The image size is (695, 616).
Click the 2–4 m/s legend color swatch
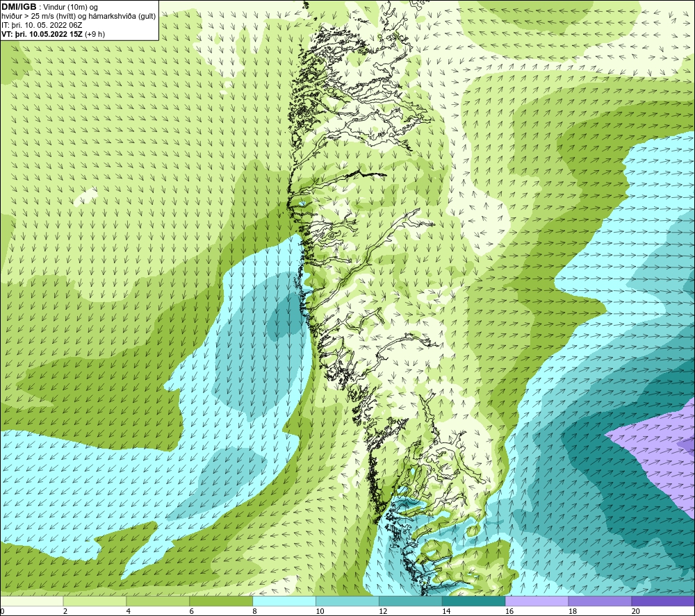point(95,601)
